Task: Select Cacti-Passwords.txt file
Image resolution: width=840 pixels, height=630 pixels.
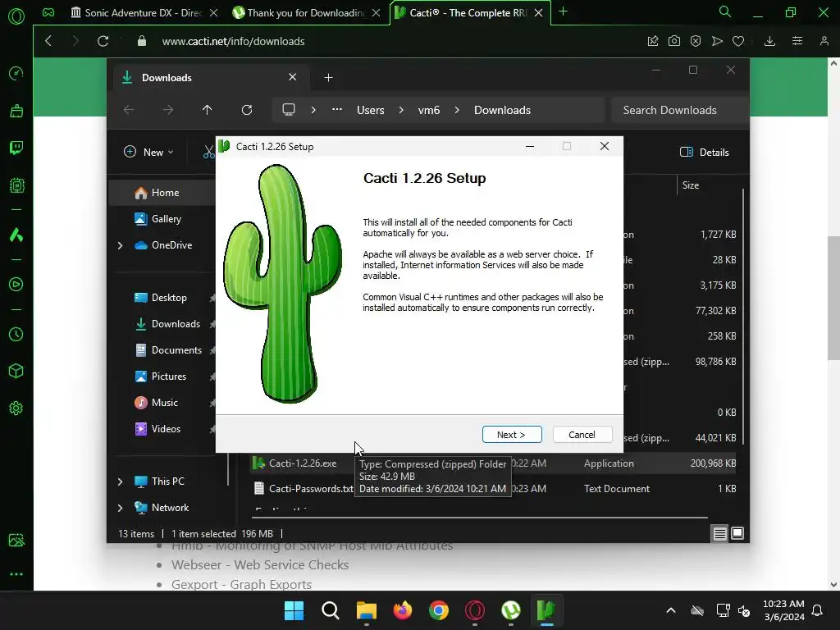Action: 311,489
